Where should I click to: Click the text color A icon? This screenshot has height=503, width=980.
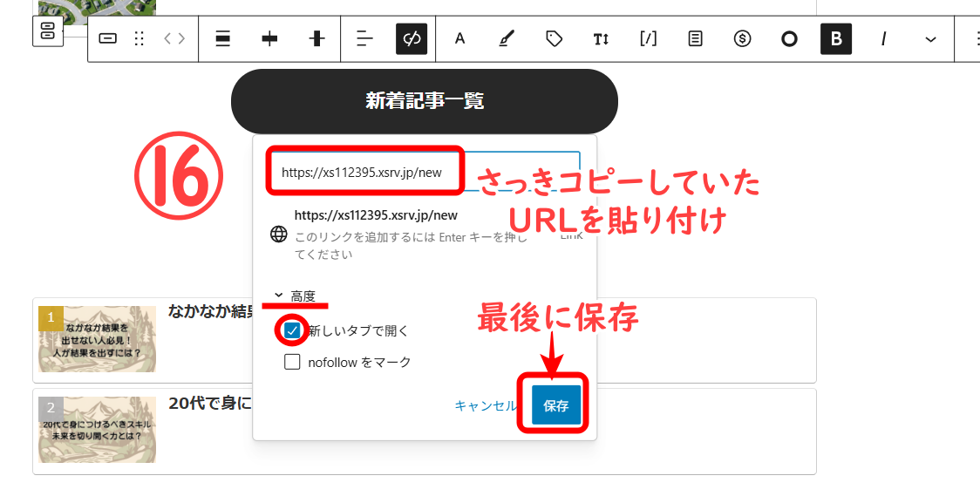pyautogui.click(x=459, y=39)
